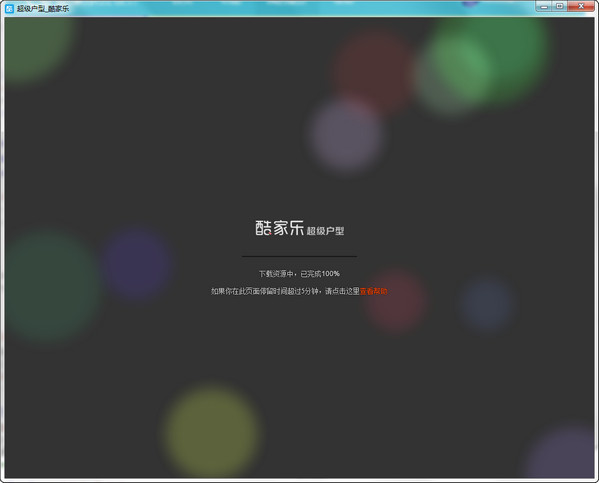Close the 超级户型_酷家乐 window

(581, 6)
